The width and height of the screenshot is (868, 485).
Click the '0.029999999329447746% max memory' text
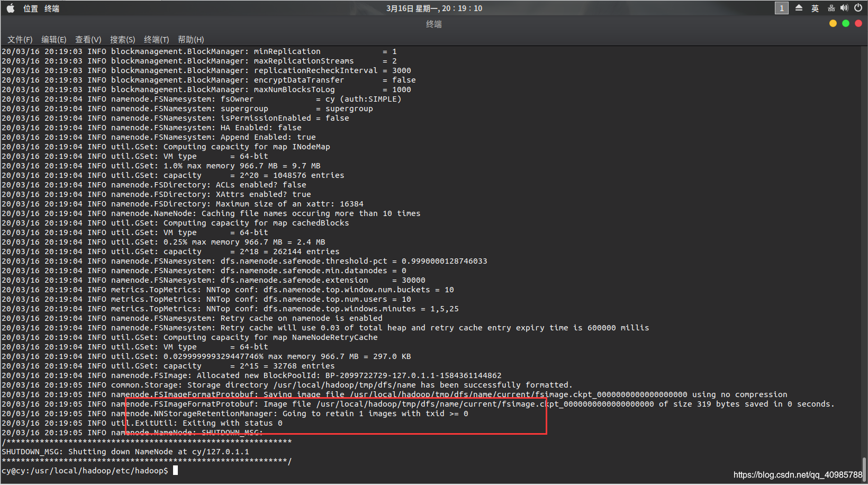tap(240, 356)
